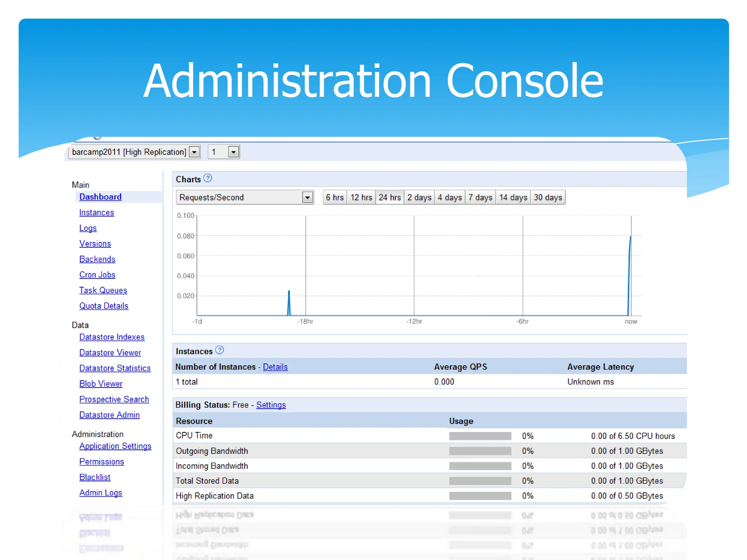Open the barcamp2011 application dropdown
Image resolution: width=747 pixels, height=560 pixels.
(x=134, y=152)
